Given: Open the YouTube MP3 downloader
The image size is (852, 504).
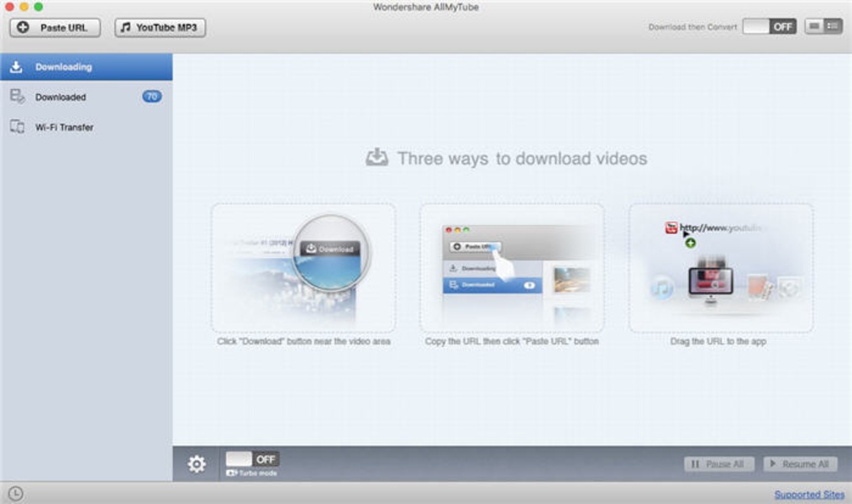Looking at the screenshot, I should (160, 28).
